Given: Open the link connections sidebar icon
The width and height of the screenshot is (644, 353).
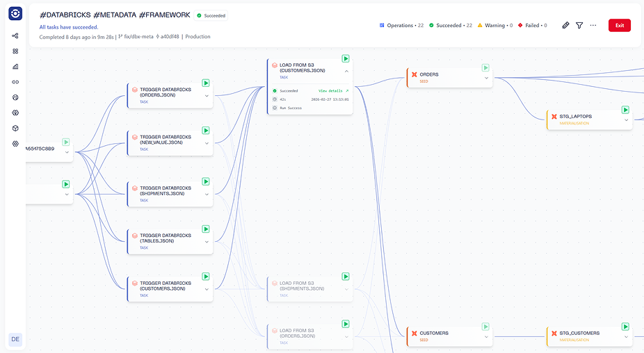Looking at the screenshot, I should 15,82.
